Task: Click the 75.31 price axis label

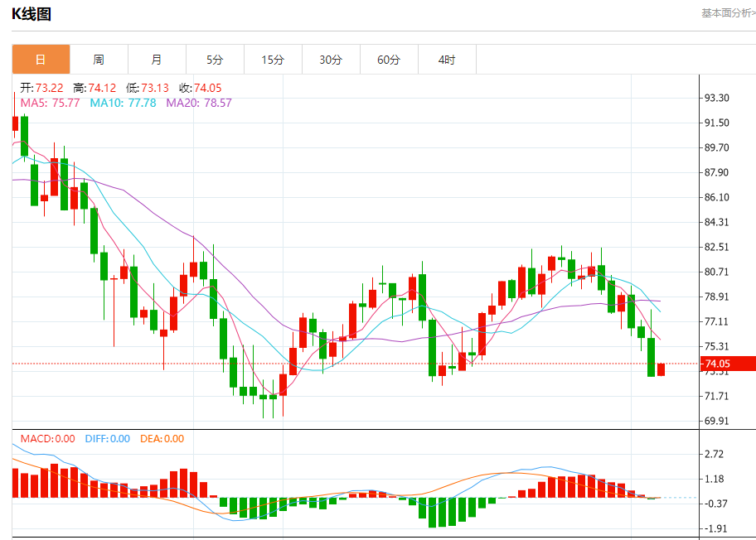Action: point(716,346)
